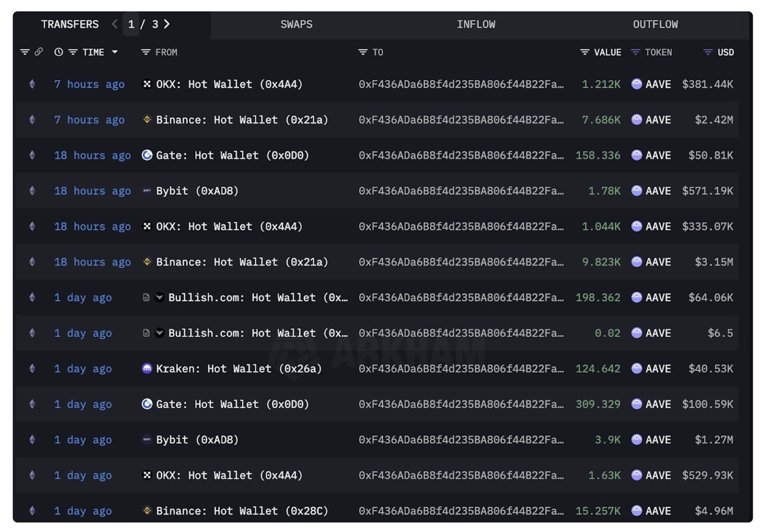Click the Ethereum chain icon in the $6.5 row
This screenshot has width=761, height=532.
32,333
